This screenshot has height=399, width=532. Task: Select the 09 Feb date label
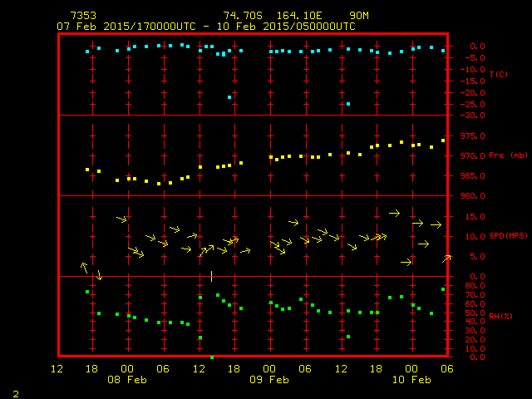(269, 380)
